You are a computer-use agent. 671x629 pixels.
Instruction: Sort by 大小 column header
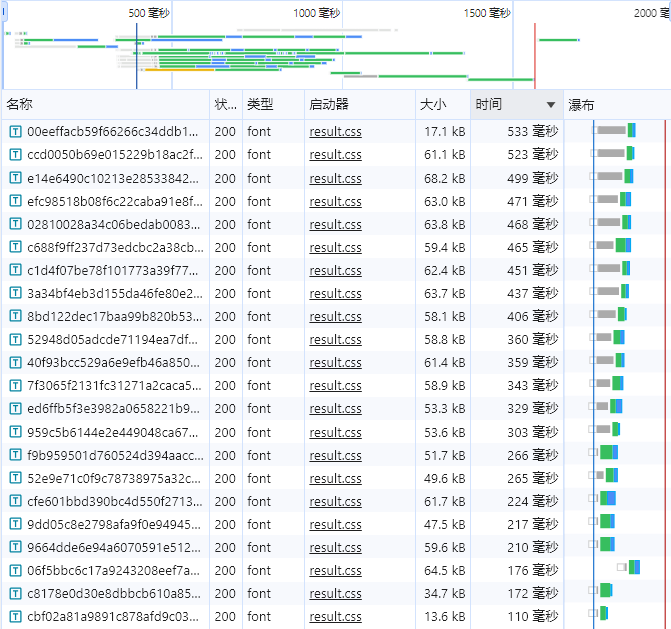click(x=433, y=105)
